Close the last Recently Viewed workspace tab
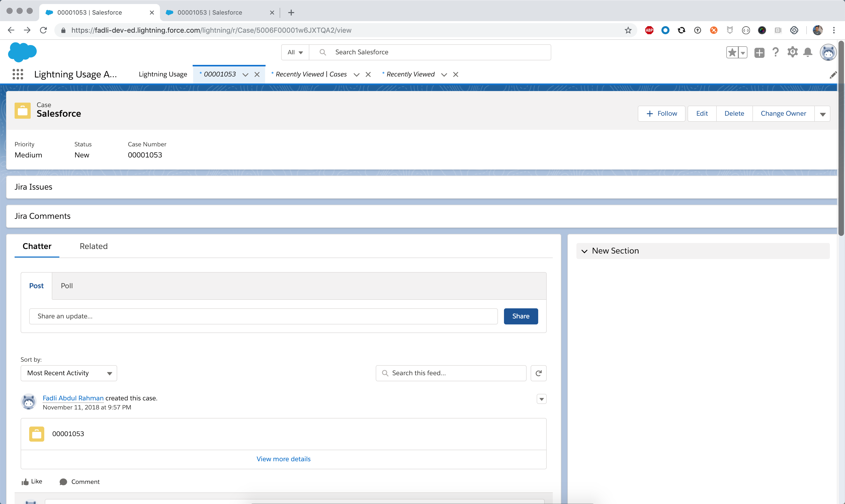The image size is (845, 504). 456,74
